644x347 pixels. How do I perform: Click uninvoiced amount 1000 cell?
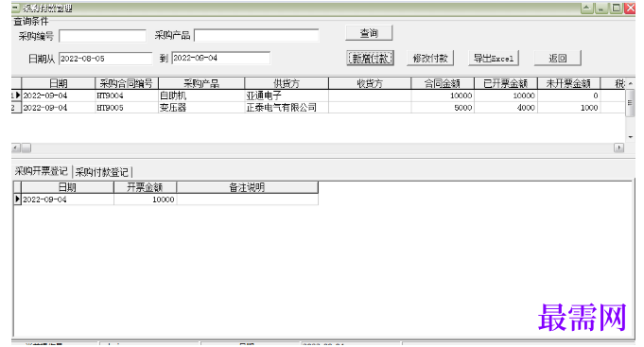pos(568,108)
